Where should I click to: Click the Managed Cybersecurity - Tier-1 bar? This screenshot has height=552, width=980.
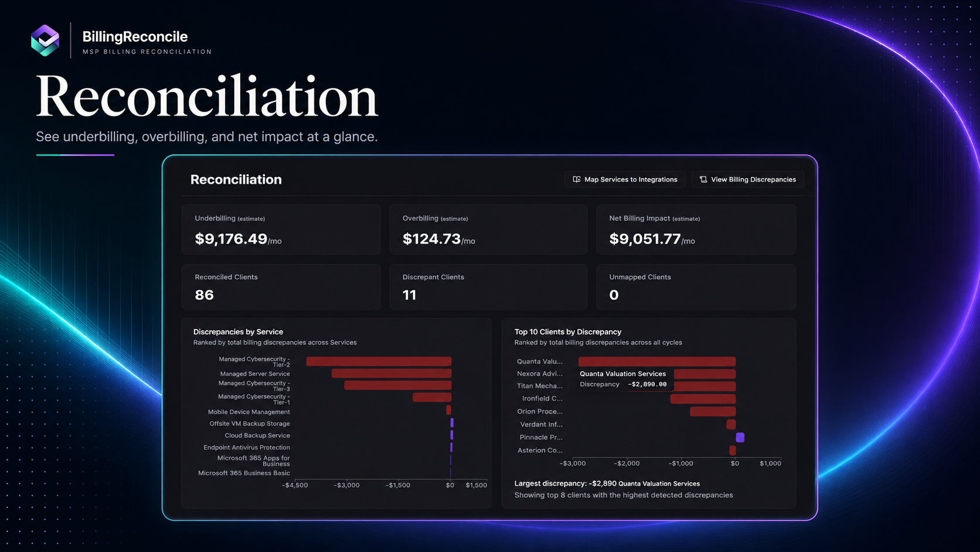click(x=432, y=398)
